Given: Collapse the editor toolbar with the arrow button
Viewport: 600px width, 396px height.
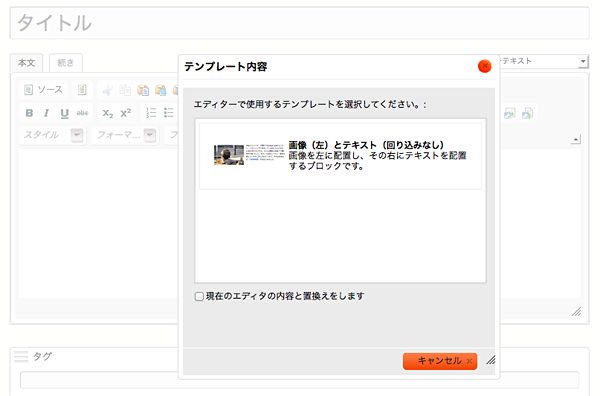Looking at the screenshot, I should (x=576, y=140).
